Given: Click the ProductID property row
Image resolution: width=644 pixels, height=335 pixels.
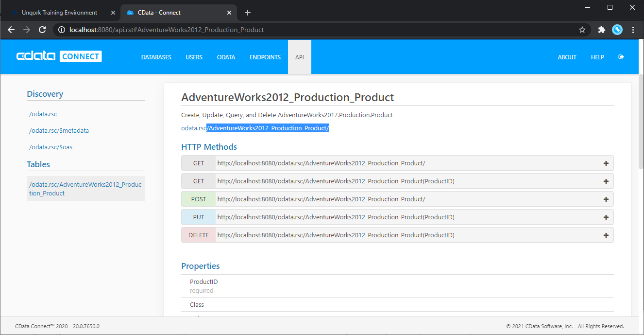Looking at the screenshot, I should coord(397,286).
